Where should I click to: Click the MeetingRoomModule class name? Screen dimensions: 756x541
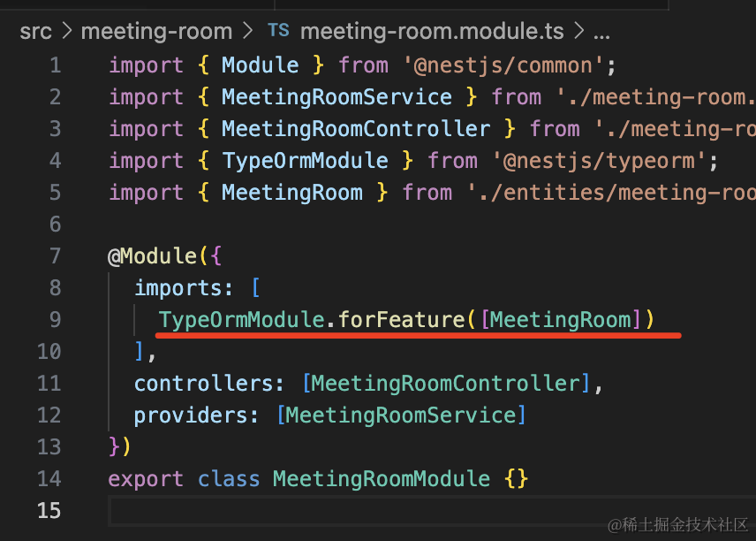381,479
